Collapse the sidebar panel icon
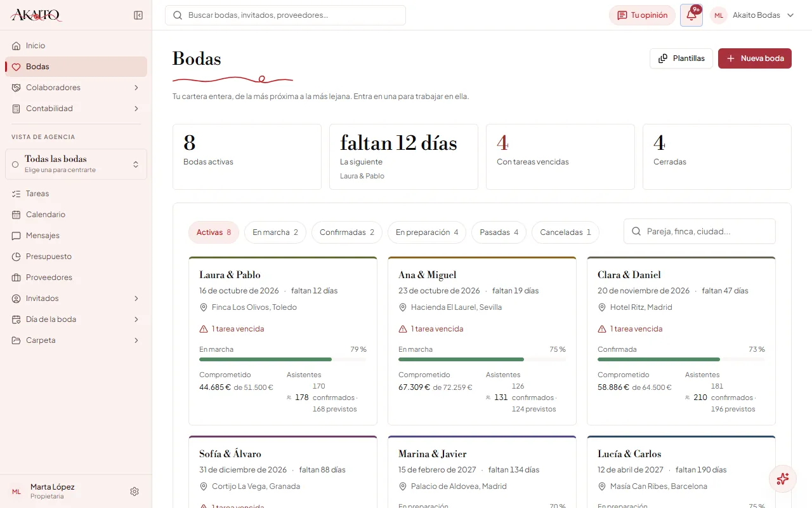Image resolution: width=812 pixels, height=508 pixels. (138, 15)
